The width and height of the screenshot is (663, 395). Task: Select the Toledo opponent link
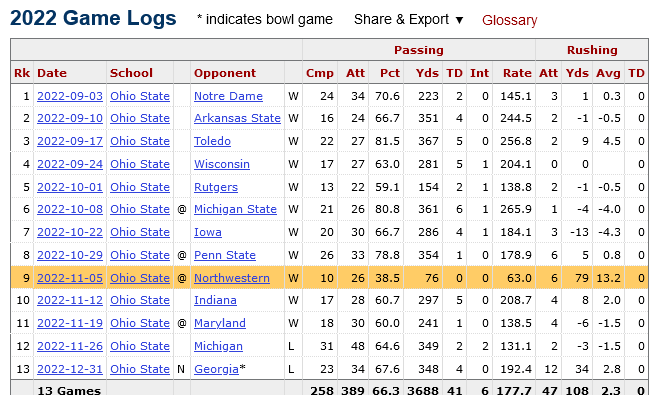tap(212, 141)
